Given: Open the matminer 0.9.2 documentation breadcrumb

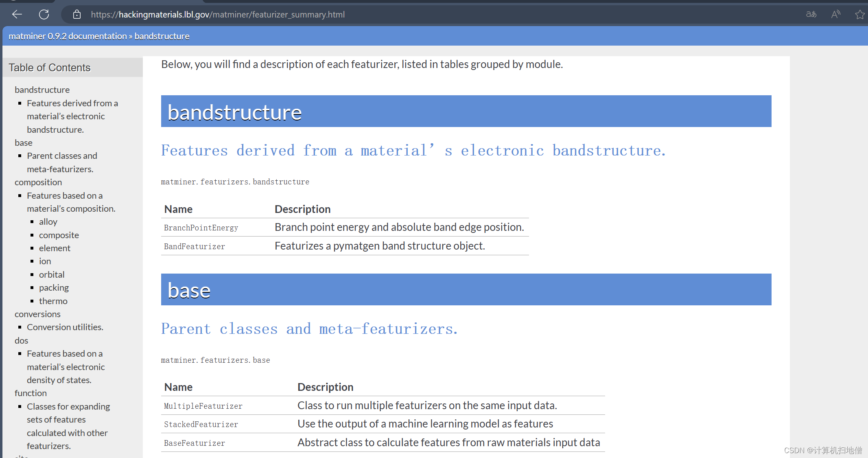Looking at the screenshot, I should click(68, 36).
